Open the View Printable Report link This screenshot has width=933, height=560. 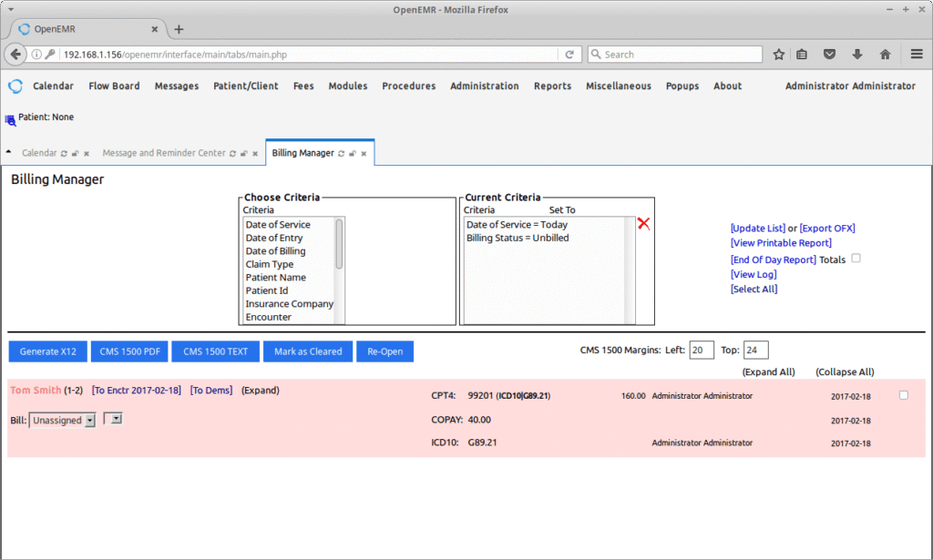click(x=781, y=242)
